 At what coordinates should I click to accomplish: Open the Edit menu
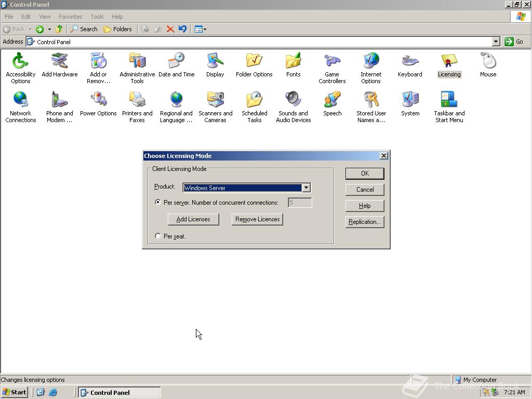click(x=26, y=17)
